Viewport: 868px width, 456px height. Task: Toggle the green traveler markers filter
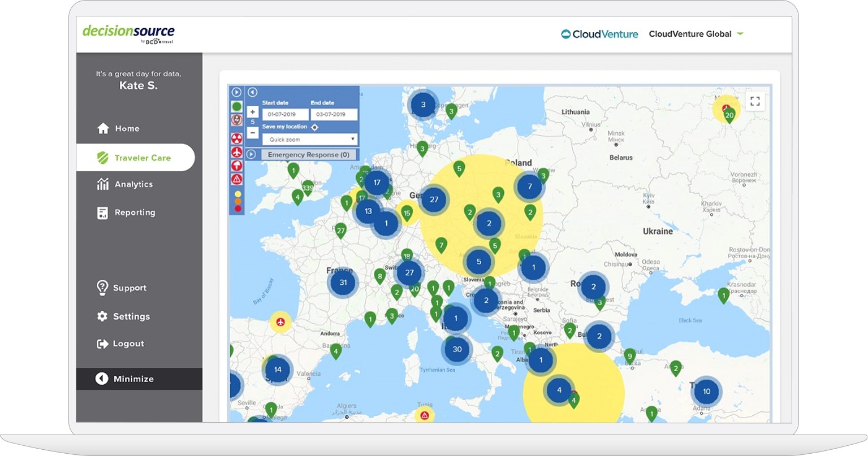pyautogui.click(x=237, y=106)
